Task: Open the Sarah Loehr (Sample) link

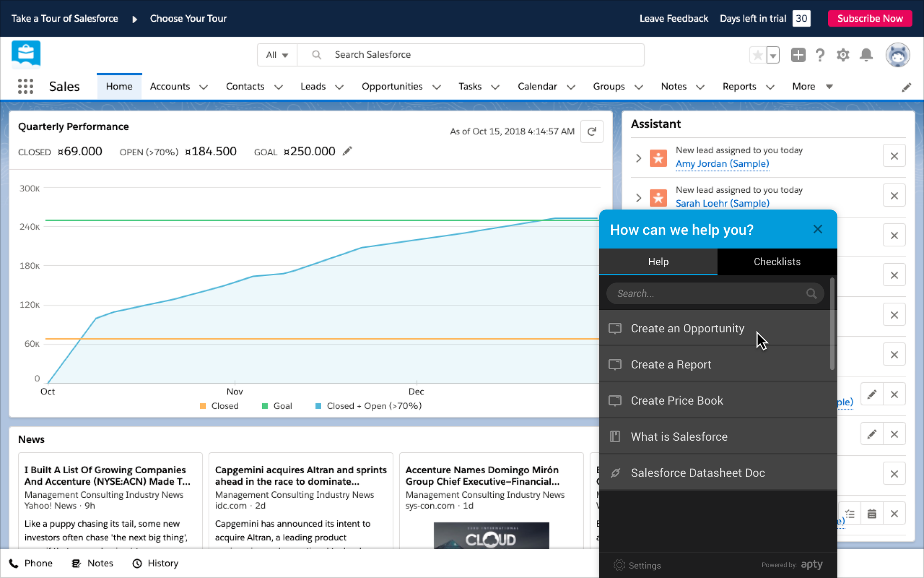Action: tap(722, 204)
